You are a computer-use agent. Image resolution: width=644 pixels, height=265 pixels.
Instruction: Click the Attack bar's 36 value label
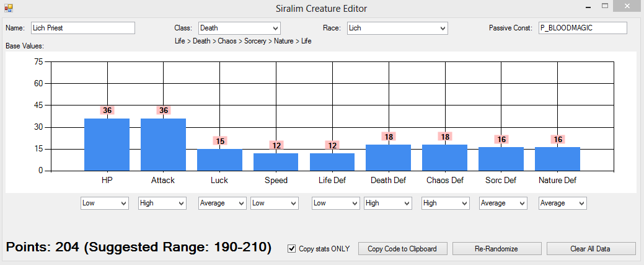[164, 110]
